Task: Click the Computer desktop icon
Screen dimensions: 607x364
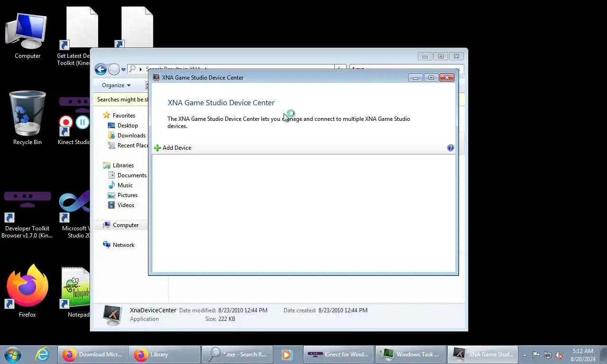Action: pos(27,36)
